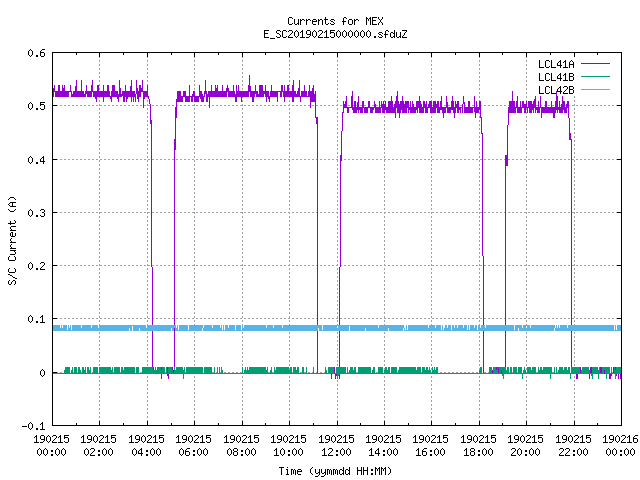Click the 0 y-axis tick label
This screenshot has height=480, width=640.
(42, 373)
